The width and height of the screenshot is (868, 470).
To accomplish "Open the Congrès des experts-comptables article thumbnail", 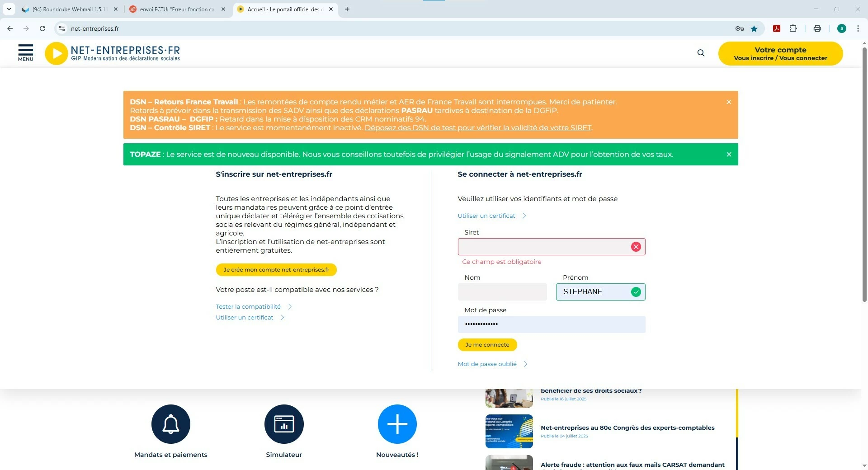I will coord(509,432).
